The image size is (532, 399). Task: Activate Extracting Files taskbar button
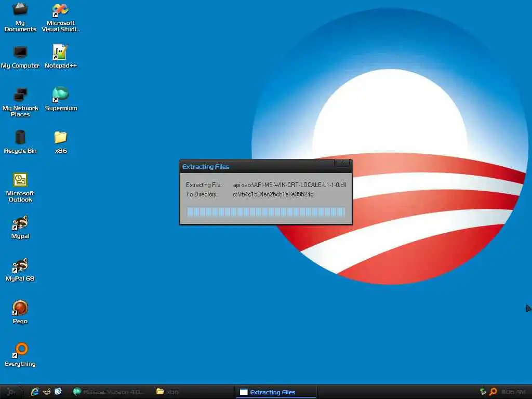(x=275, y=392)
